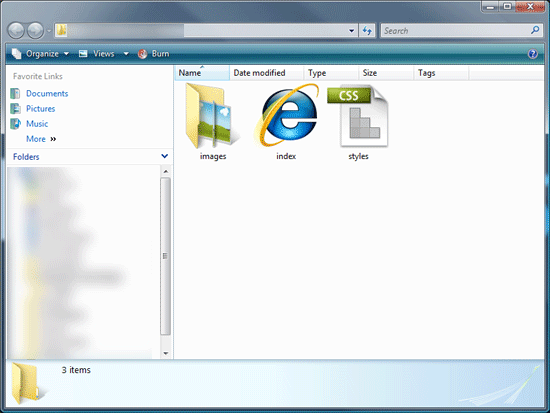
Task: Maximize the Explorer window
Action: coord(507,6)
